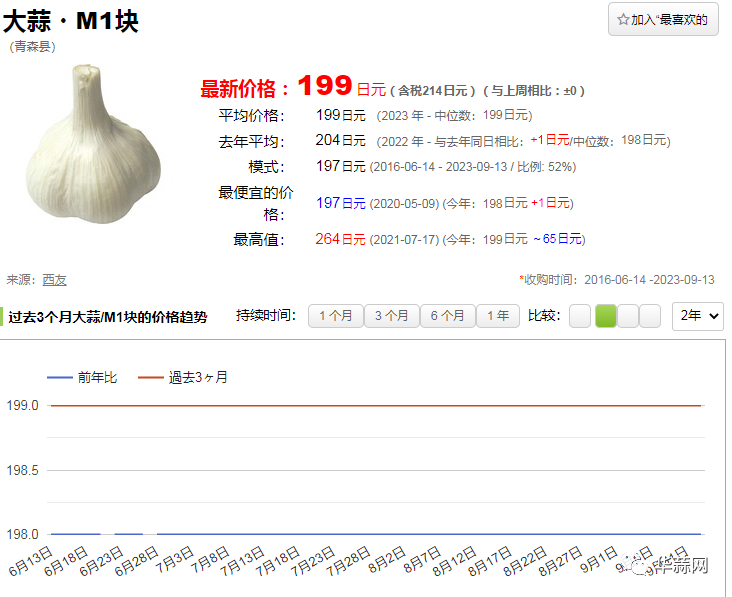Click the blue 198.0 price line
The width and height of the screenshot is (732, 597).
point(376,534)
